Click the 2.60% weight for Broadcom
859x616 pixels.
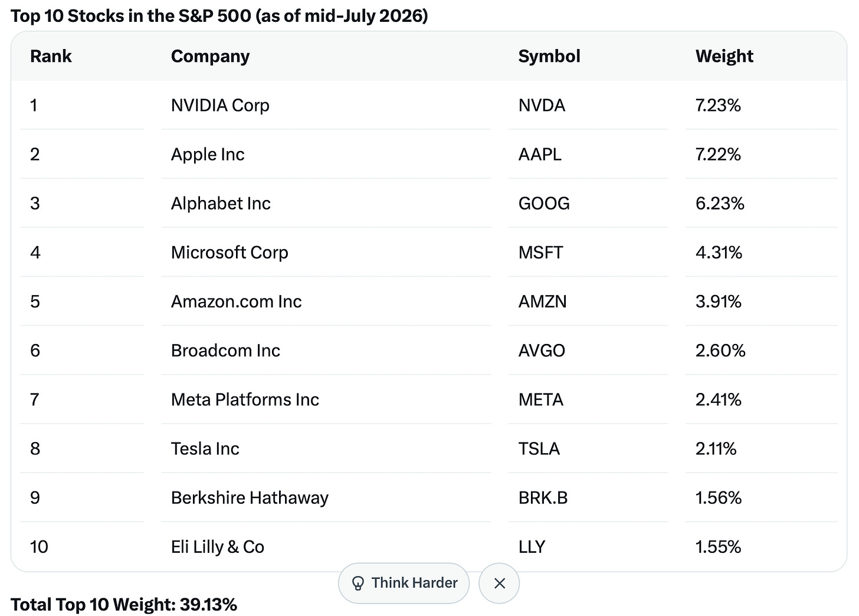pyautogui.click(x=720, y=350)
